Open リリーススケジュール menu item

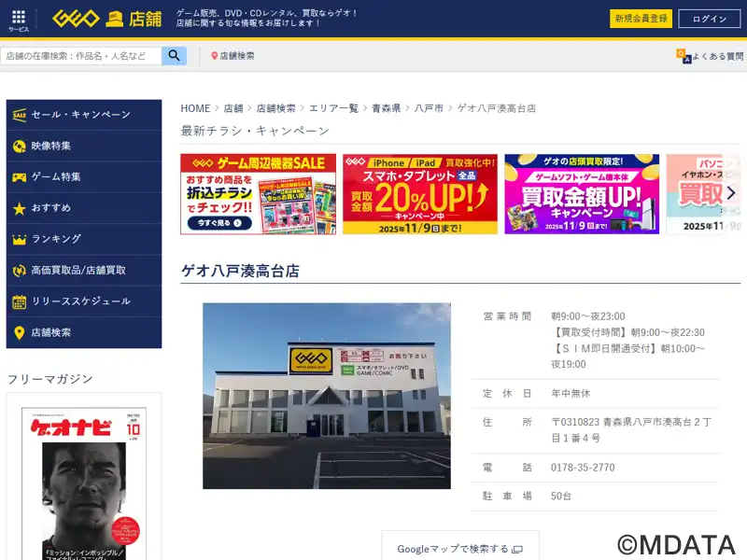(x=84, y=301)
